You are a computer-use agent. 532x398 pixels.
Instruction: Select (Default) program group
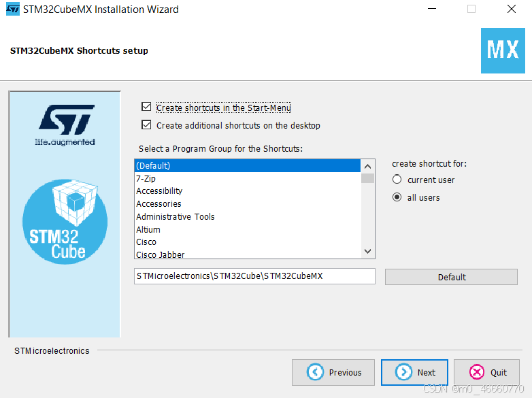point(248,165)
